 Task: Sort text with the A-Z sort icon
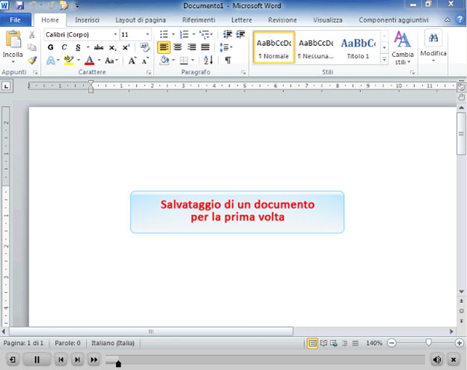click(208, 60)
